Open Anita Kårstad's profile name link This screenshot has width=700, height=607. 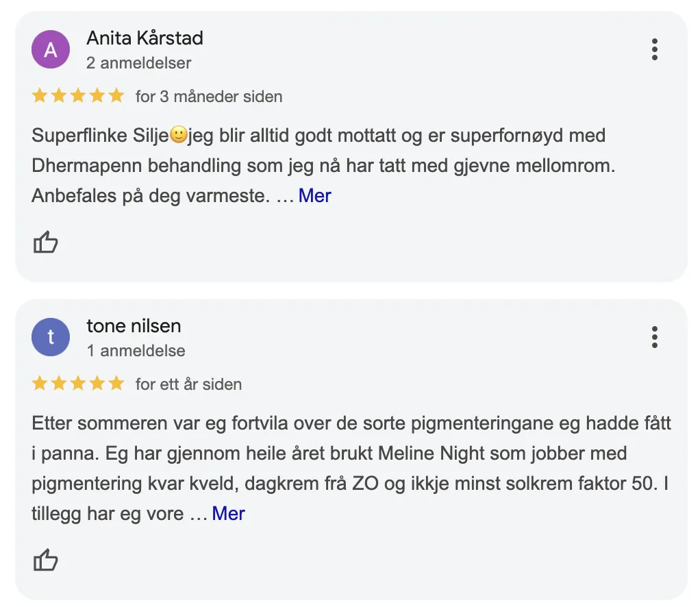coord(145,38)
